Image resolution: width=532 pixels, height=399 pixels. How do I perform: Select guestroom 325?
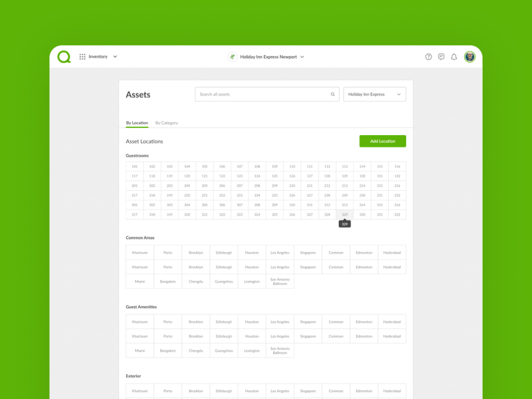tap(275, 215)
